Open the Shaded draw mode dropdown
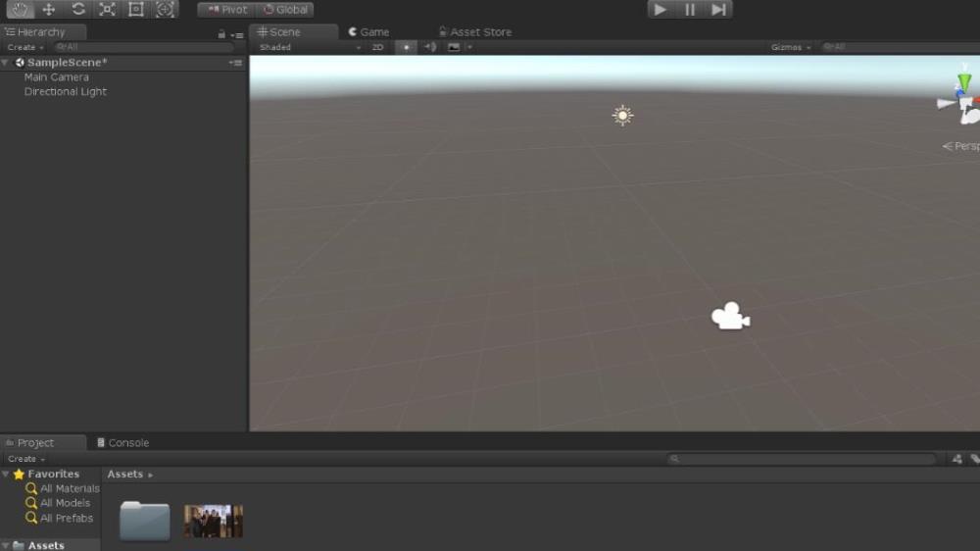 (310, 47)
